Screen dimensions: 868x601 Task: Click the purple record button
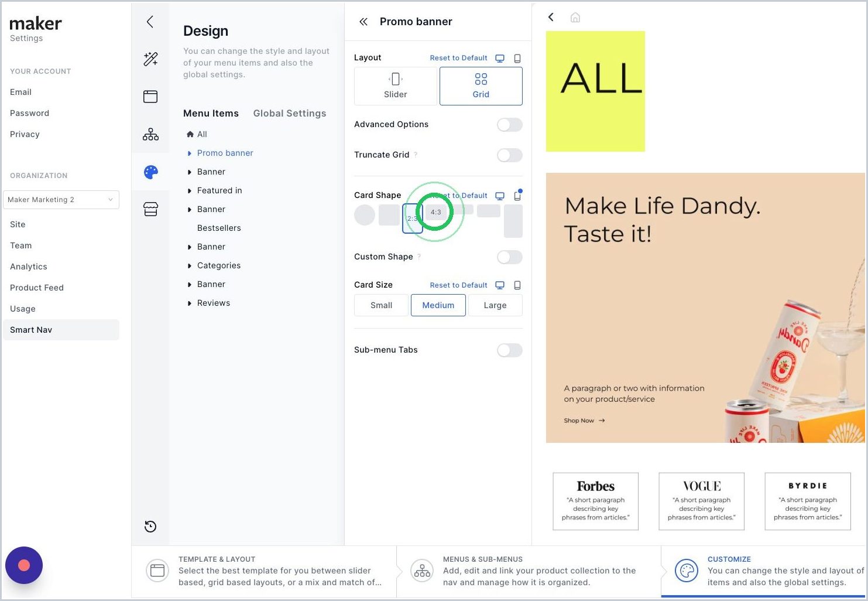coord(24,565)
